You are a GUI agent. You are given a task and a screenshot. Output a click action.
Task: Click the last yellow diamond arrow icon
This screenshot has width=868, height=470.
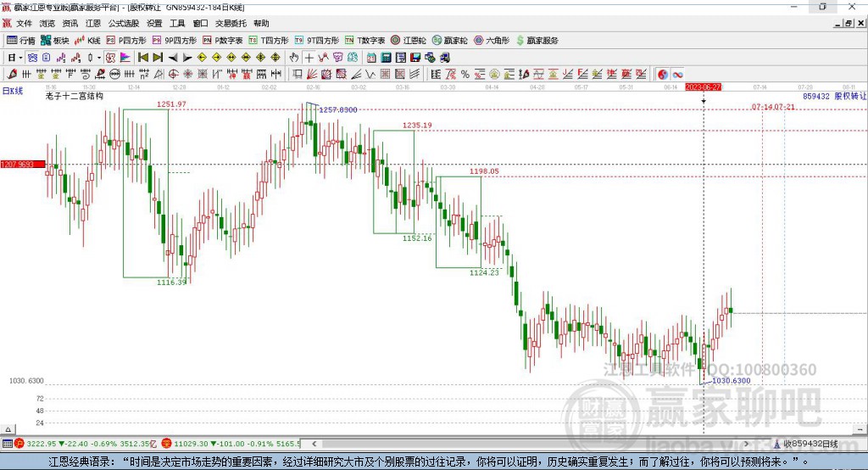[275, 58]
